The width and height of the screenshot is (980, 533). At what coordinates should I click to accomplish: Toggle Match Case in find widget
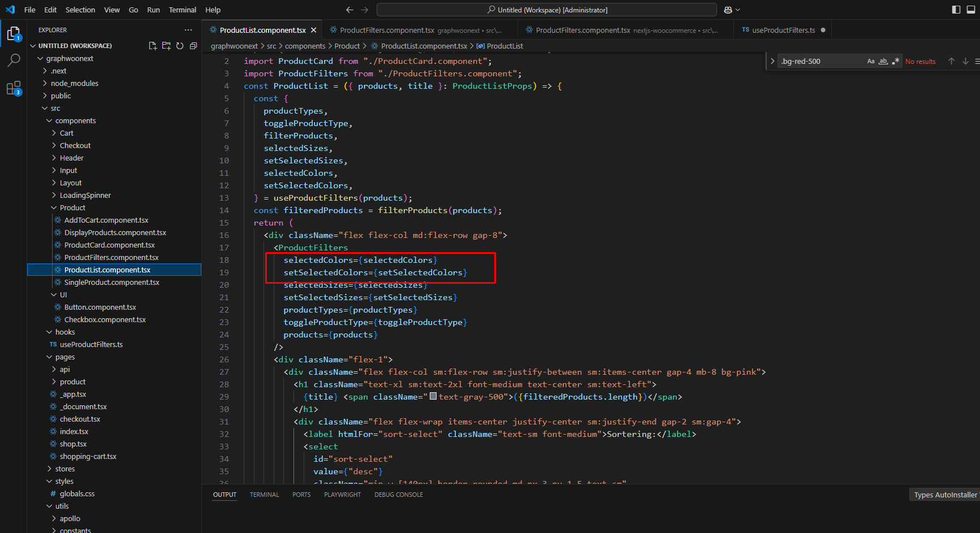click(871, 61)
